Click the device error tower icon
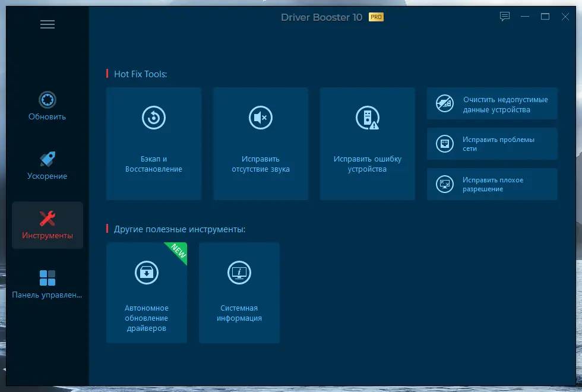 point(368,118)
